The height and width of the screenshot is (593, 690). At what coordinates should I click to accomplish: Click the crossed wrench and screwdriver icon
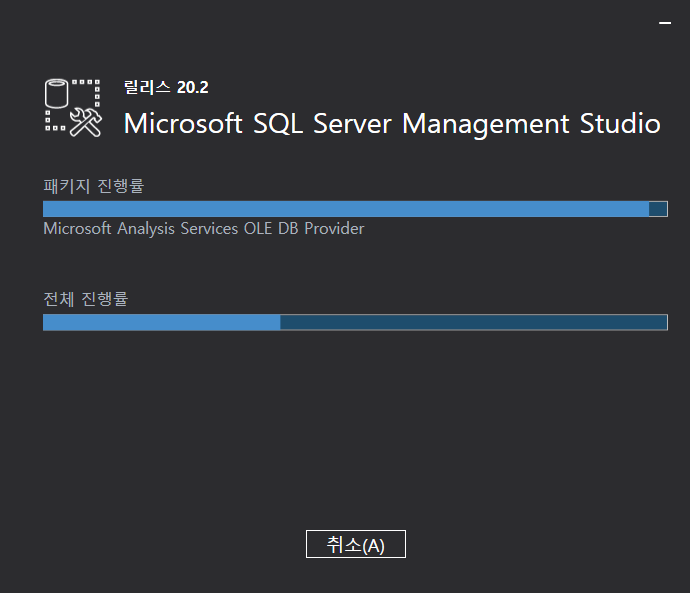[x=85, y=121]
